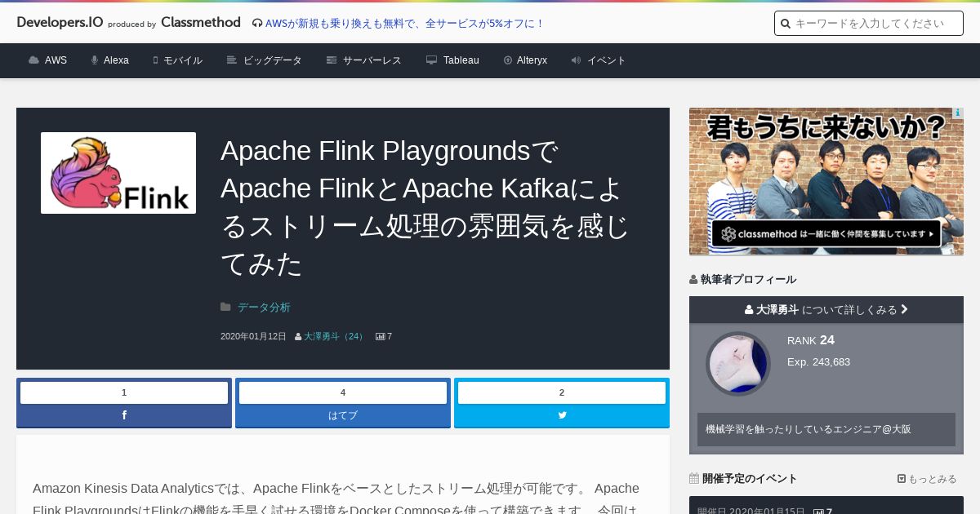Click the 開催予定のイベント heading
The height and width of the screenshot is (514, 980).
point(750,478)
